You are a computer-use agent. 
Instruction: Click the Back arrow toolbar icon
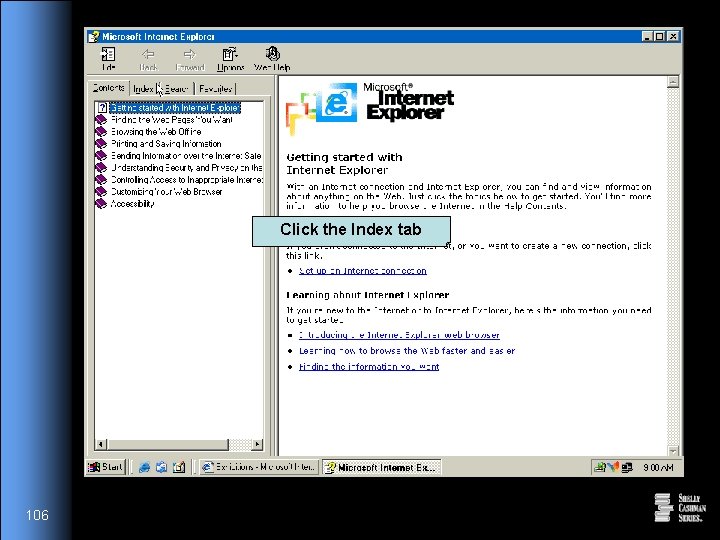148,59
